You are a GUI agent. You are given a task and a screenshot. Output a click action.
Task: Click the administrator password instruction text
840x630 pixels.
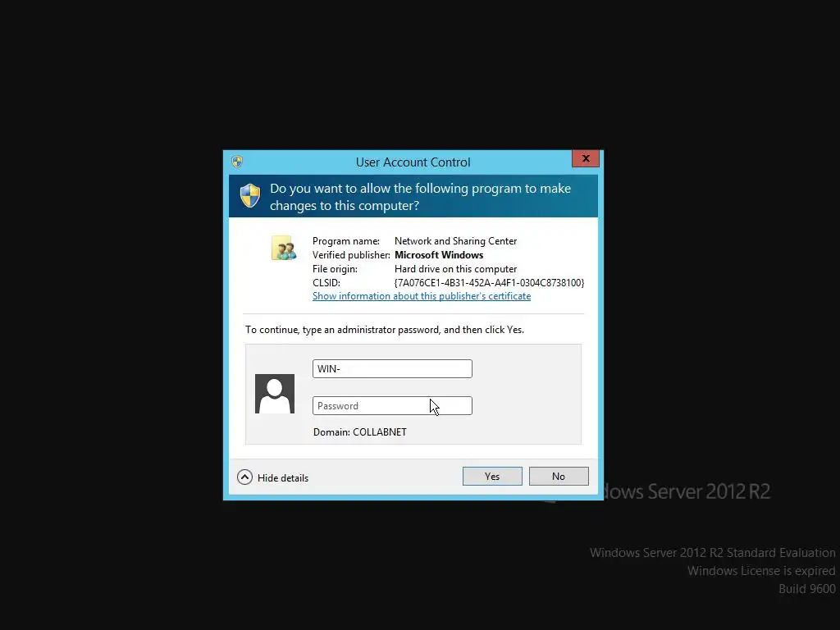[385, 330]
